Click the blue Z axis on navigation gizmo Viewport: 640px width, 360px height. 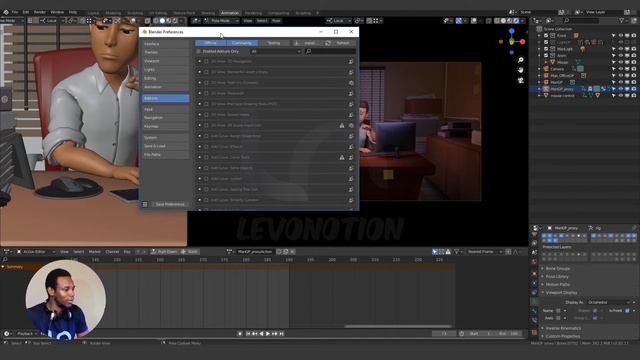511,31
